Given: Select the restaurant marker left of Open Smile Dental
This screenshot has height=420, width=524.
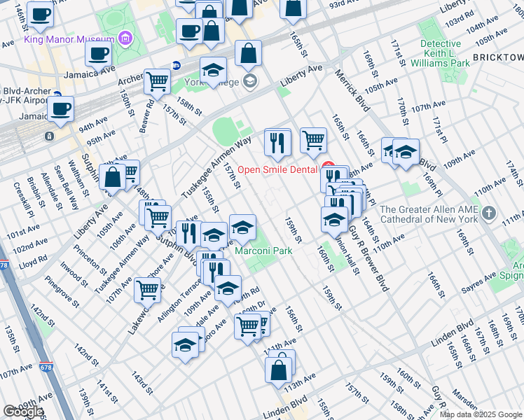Looking at the screenshot, I should [x=277, y=142].
